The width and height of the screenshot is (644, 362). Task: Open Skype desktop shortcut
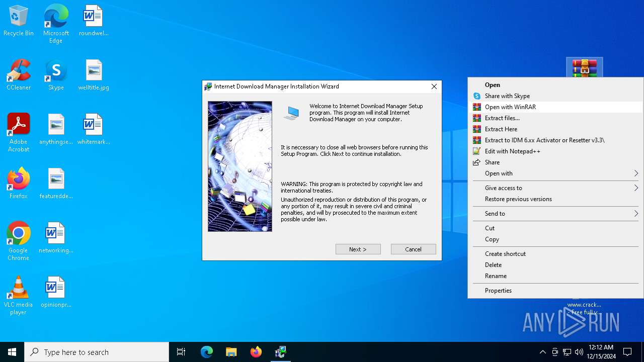click(x=56, y=75)
